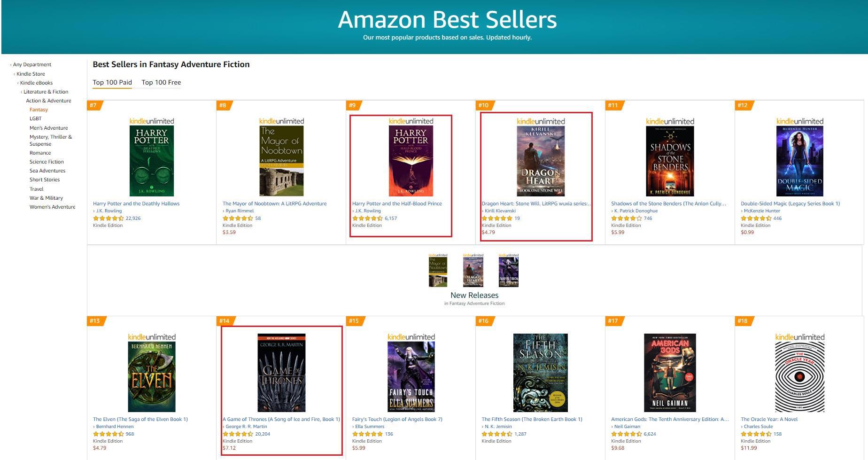Image resolution: width=868 pixels, height=460 pixels.
Task: Navigate up to Kindle Store category
Action: [x=31, y=74]
